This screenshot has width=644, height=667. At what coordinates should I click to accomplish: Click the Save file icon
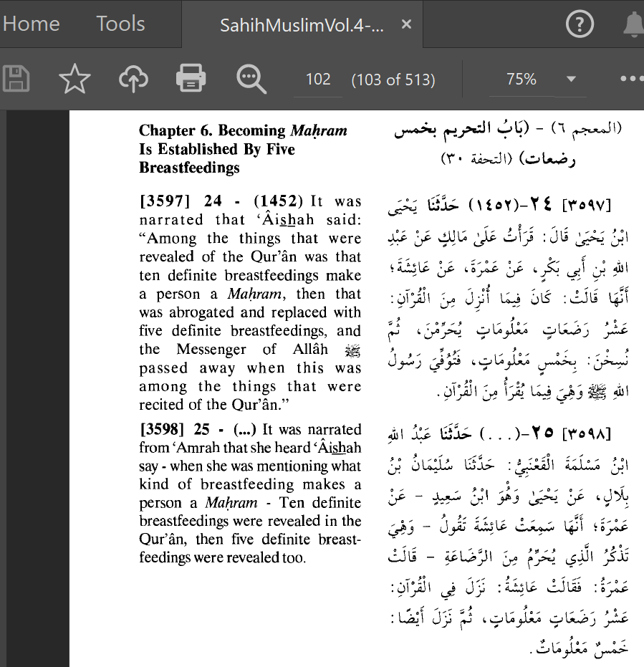pyautogui.click(x=16, y=79)
